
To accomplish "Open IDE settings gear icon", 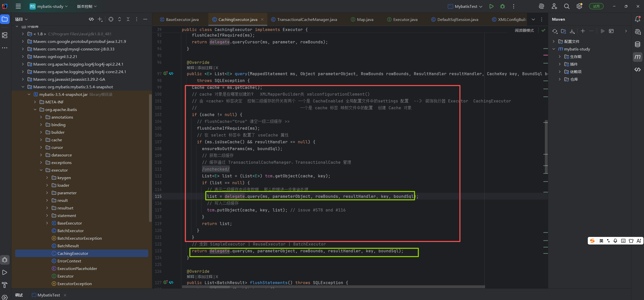I will click(579, 6).
